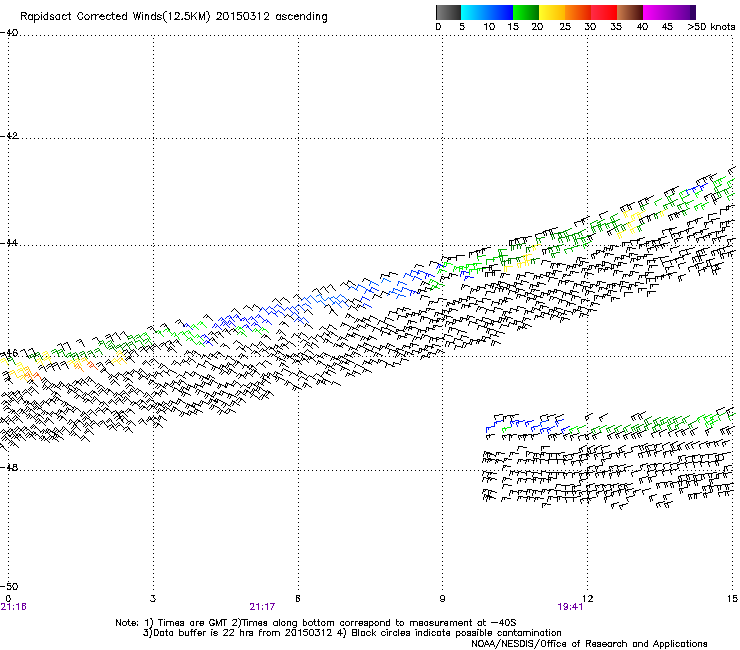The height and width of the screenshot is (650, 740).
Task: Click the '12' longitude axis label
Action: coord(588,598)
